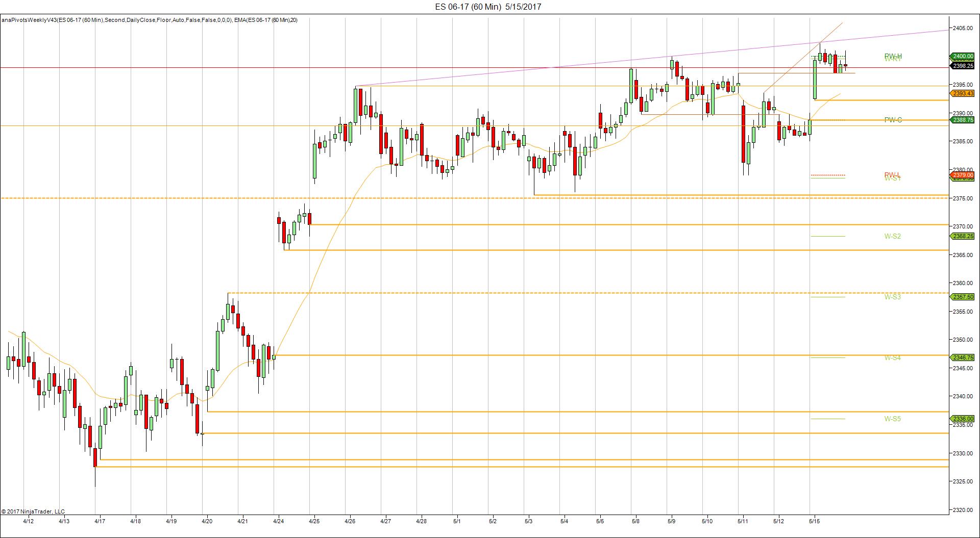This screenshot has width=980, height=538.
Task: Select the 2357.50 price marker
Action: click(962, 297)
